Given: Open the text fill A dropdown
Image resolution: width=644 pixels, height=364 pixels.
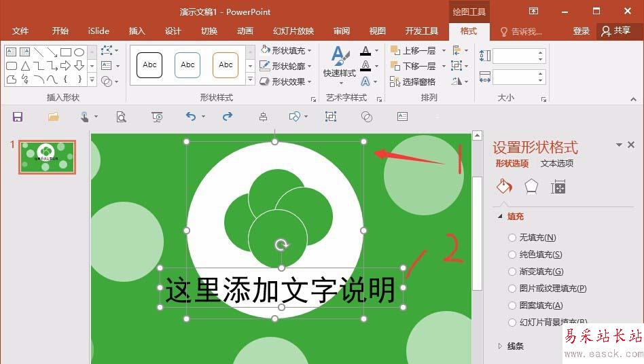Looking at the screenshot, I should tap(376, 50).
